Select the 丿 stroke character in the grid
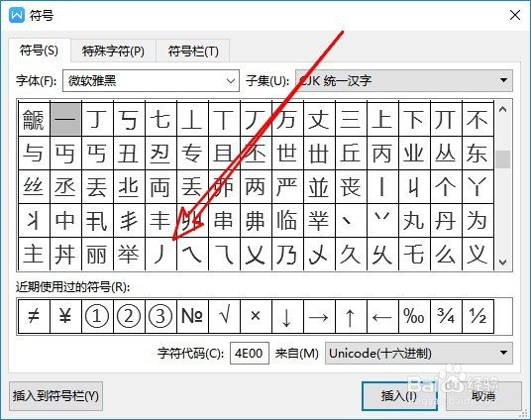 click(160, 254)
